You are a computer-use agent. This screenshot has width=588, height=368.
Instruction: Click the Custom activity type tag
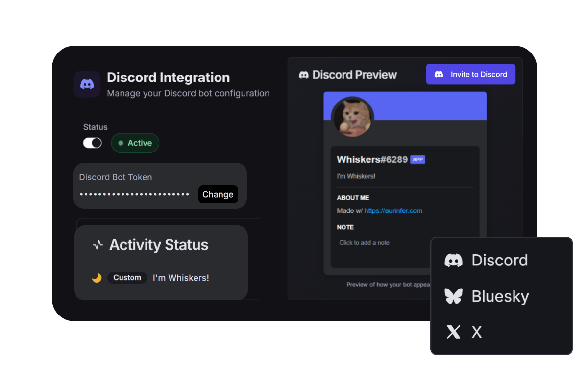pyautogui.click(x=127, y=278)
